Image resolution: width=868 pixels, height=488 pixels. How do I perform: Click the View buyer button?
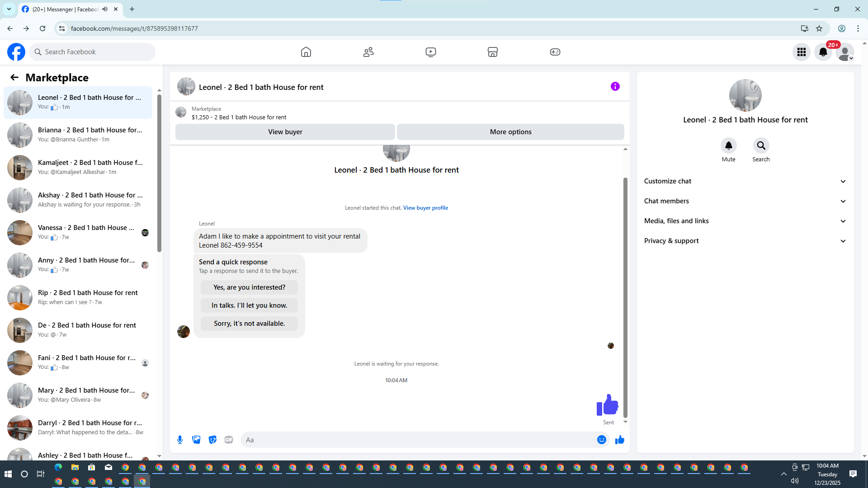[x=285, y=132]
